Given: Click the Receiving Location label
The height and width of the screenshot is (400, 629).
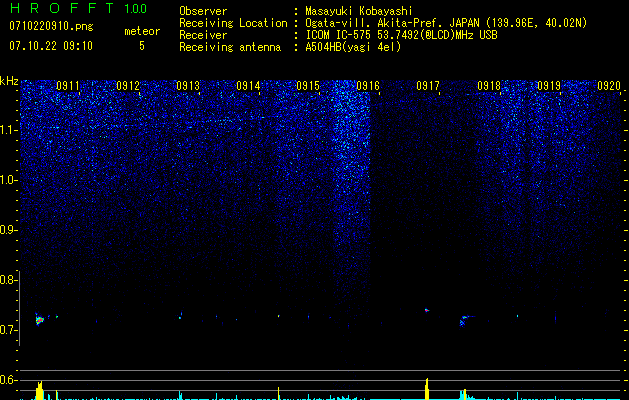Looking at the screenshot, I should coord(233,23).
